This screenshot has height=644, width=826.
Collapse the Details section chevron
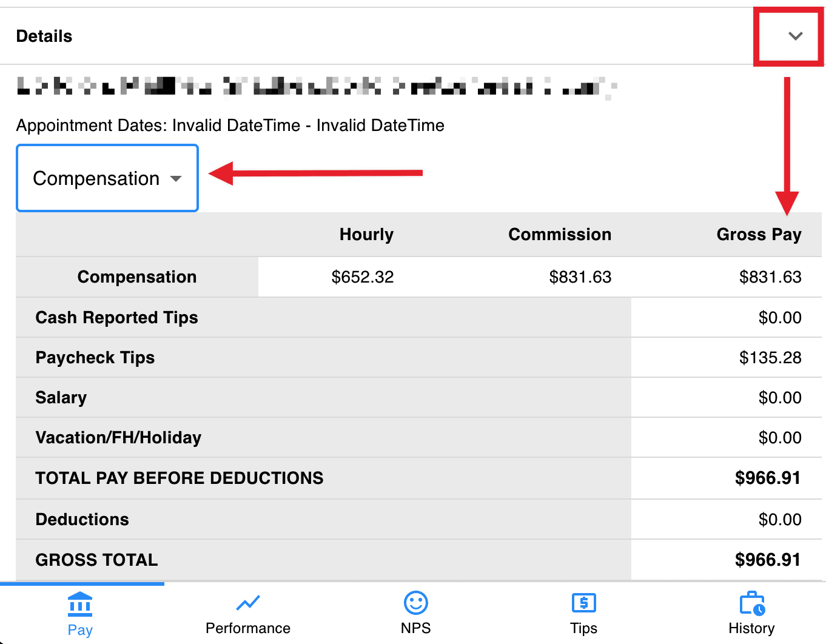[795, 36]
